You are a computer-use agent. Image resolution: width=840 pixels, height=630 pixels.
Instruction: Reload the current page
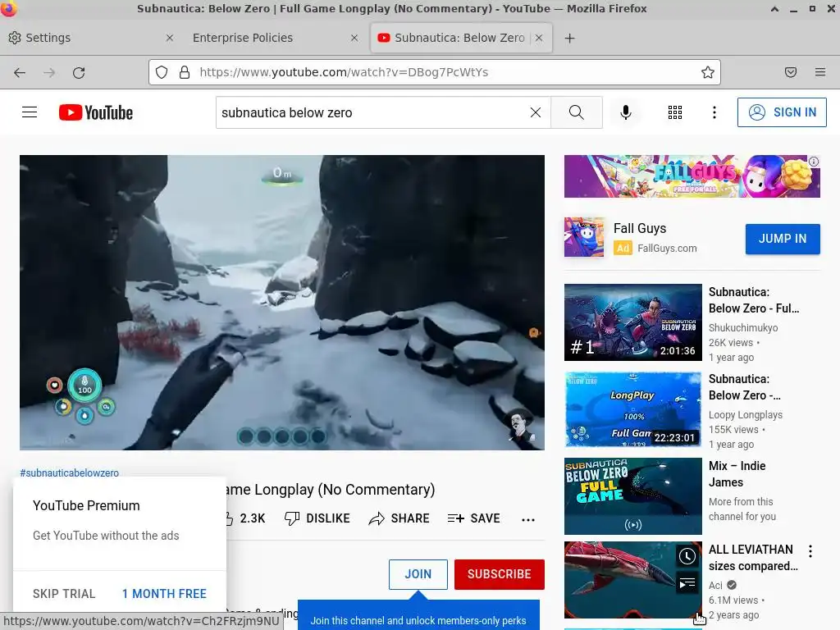79,72
